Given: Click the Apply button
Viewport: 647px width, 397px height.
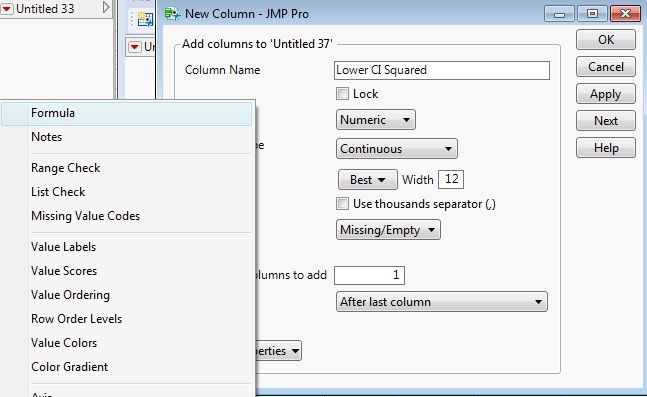Looking at the screenshot, I should [606, 94].
